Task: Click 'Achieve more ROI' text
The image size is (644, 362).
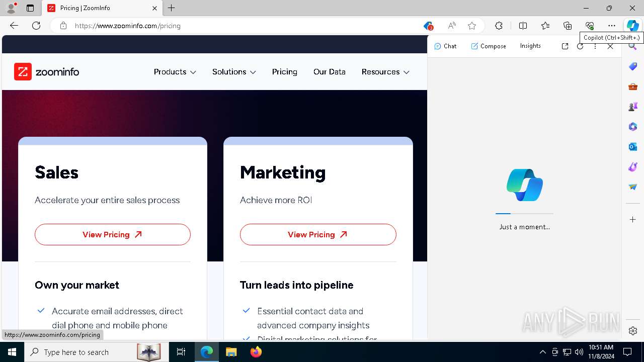Action: (x=276, y=200)
